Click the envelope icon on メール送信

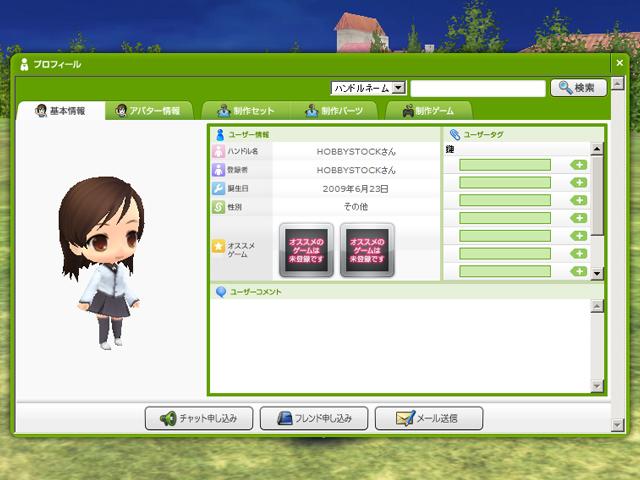click(405, 418)
